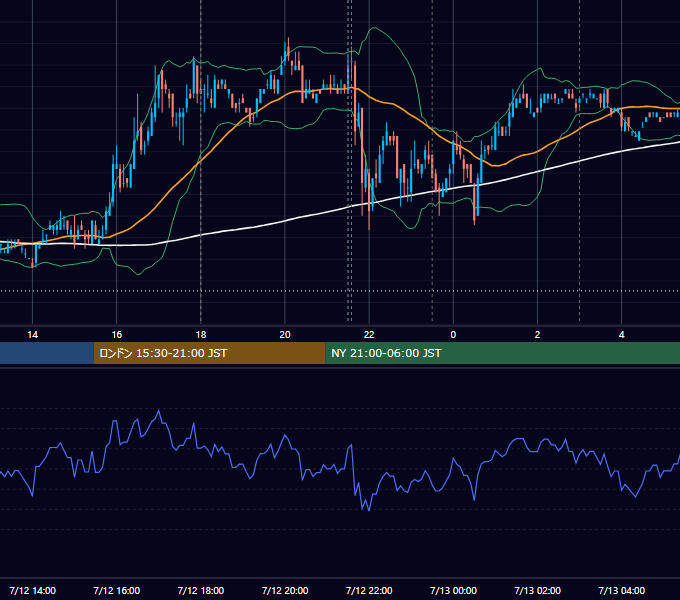This screenshot has width=680, height=600.
Task: Click the 7/13 00:00 date label
Action: click(453, 590)
